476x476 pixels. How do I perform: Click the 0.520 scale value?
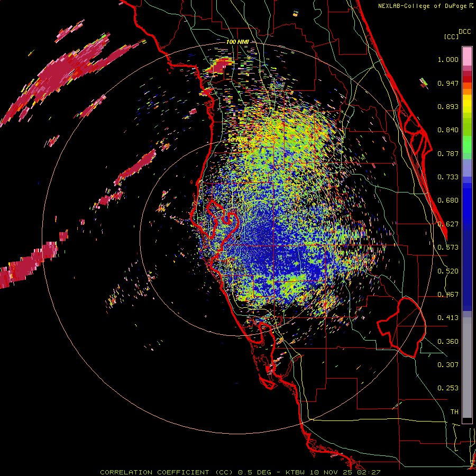point(448,271)
